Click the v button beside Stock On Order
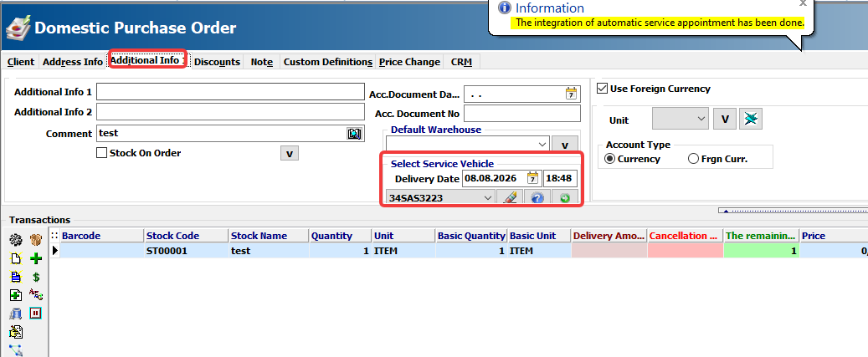The image size is (868, 357). (290, 152)
